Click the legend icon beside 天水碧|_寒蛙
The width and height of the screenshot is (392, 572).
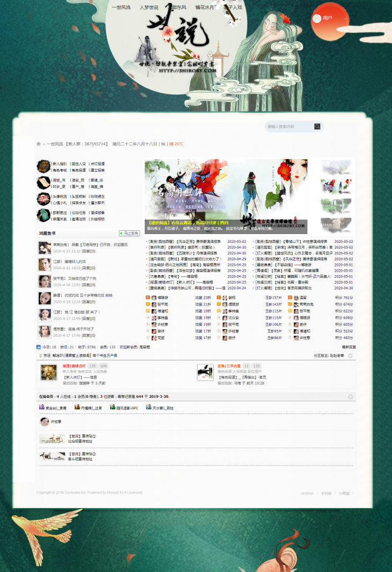point(148,407)
